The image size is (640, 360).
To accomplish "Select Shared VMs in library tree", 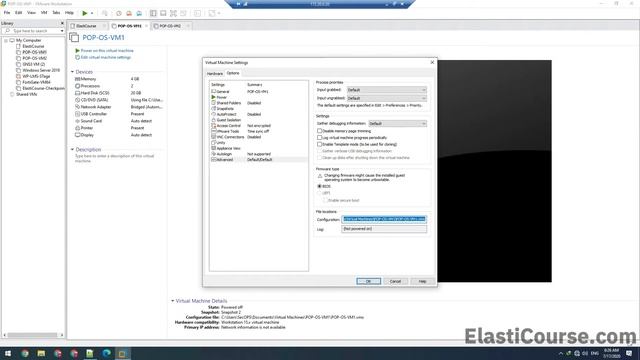I will (x=27, y=94).
